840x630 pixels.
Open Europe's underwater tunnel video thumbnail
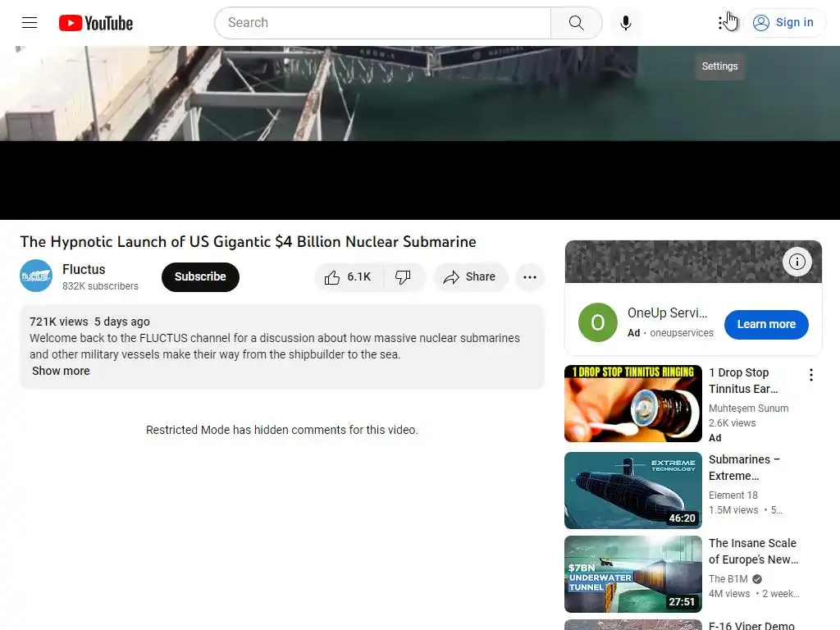click(x=632, y=573)
